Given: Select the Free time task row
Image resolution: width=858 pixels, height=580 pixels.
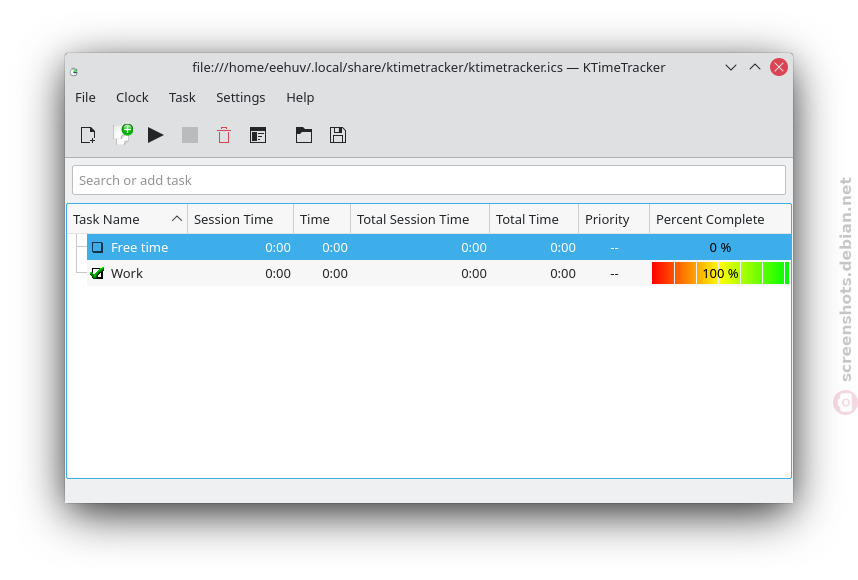Looking at the screenshot, I should pyautogui.click(x=439, y=247).
